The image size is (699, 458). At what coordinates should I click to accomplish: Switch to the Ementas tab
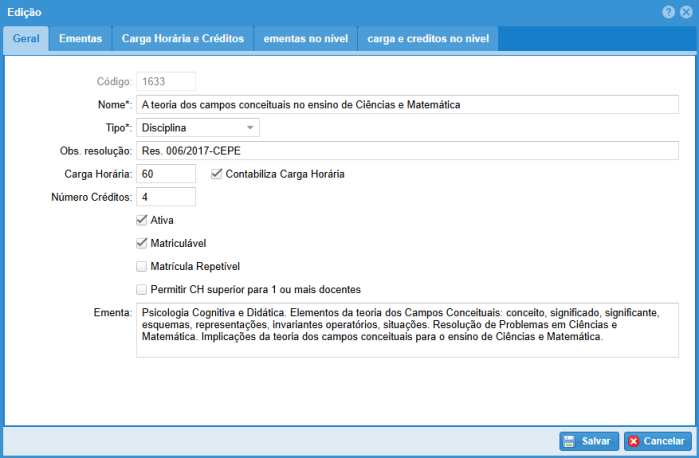80,38
